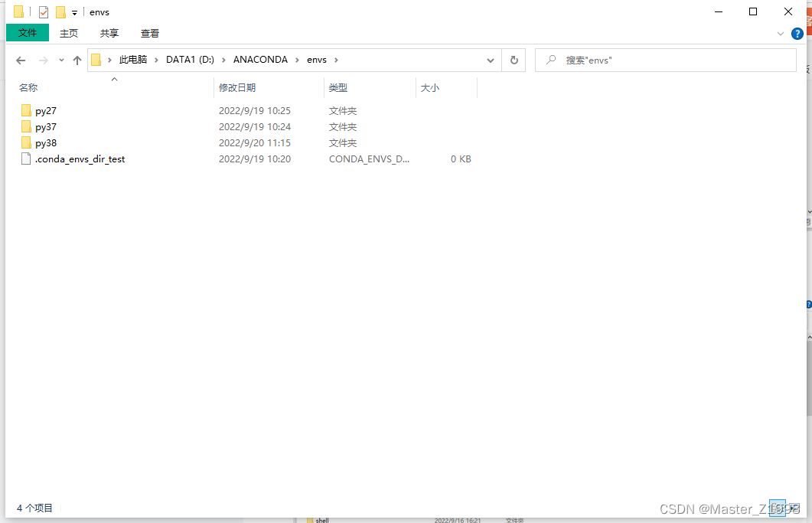Expand the address bar dropdown arrow
Screen dimensions: 812x523
coord(491,60)
